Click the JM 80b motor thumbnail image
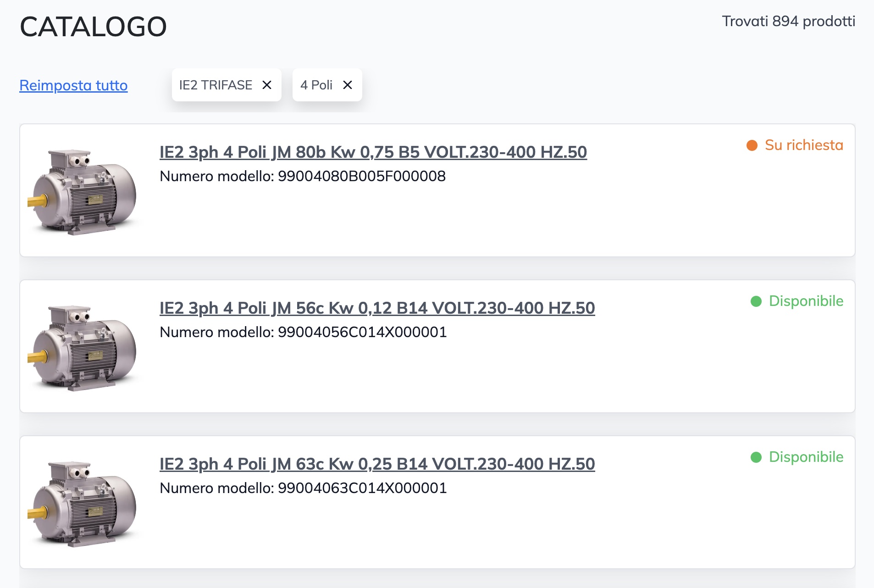Viewport: 874px width, 588px height. click(x=82, y=191)
